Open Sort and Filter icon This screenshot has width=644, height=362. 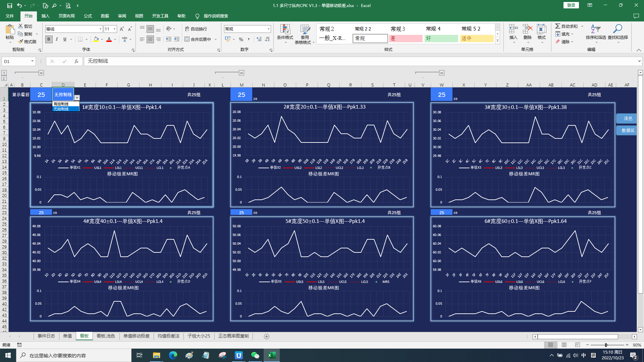pos(596,29)
